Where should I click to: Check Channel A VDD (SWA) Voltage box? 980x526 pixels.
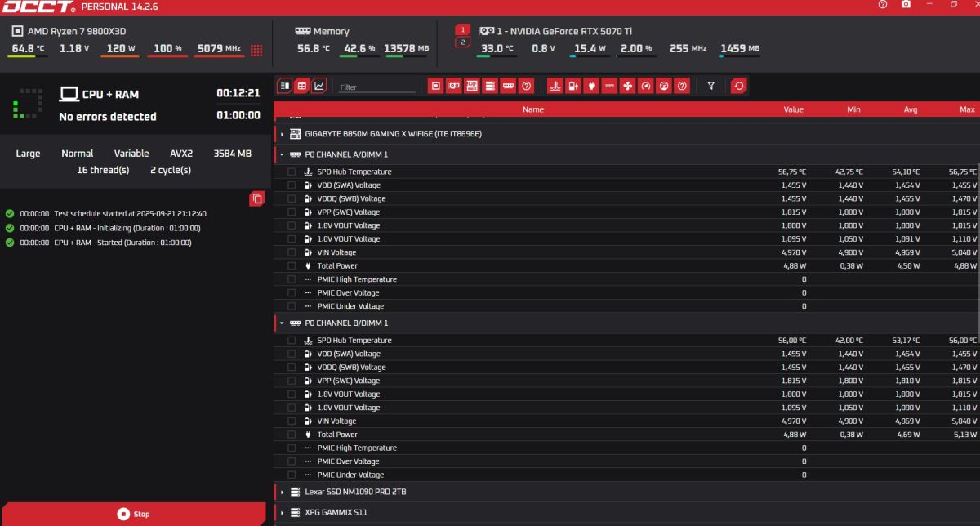tap(292, 185)
